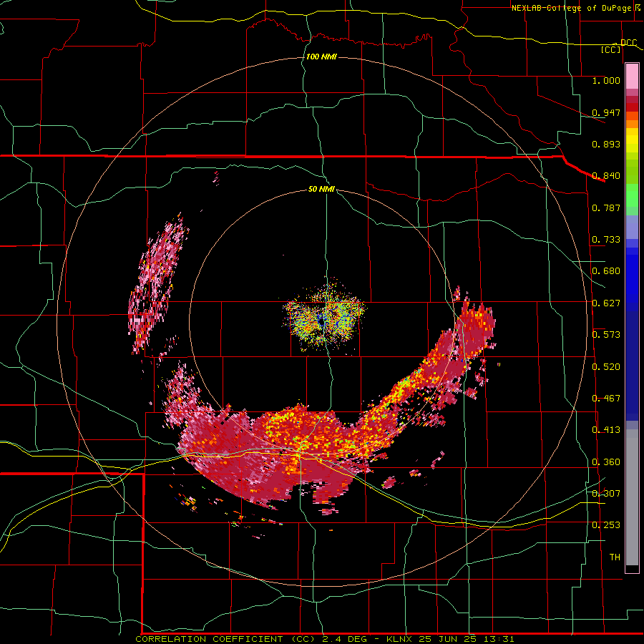Click the 0.947 legend value
Viewport: 644px width, 644px height.
pos(606,112)
